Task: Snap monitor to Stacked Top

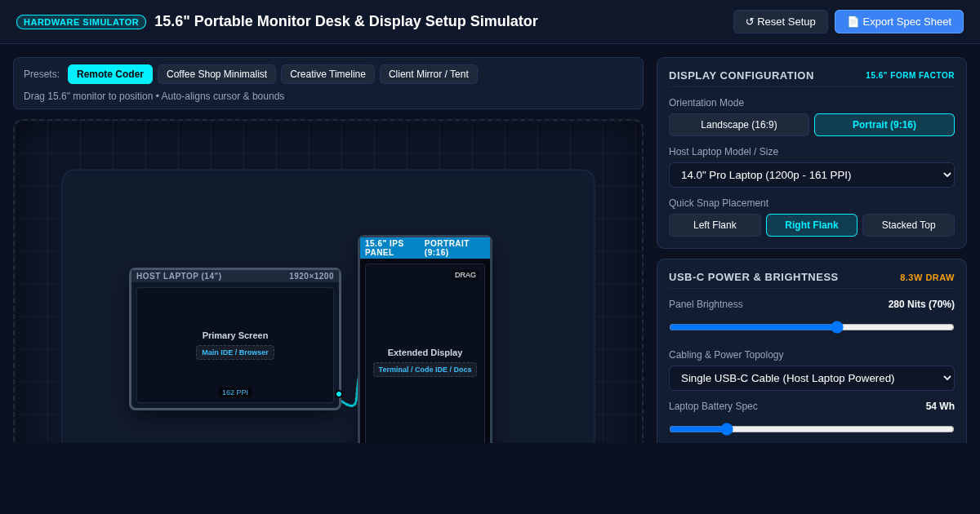Action: [908, 225]
